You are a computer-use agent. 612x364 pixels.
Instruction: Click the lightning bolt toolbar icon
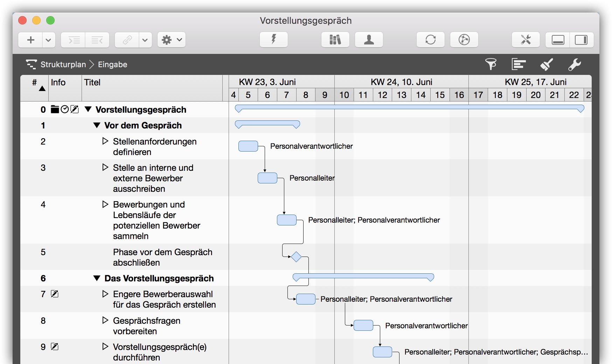[x=273, y=40]
